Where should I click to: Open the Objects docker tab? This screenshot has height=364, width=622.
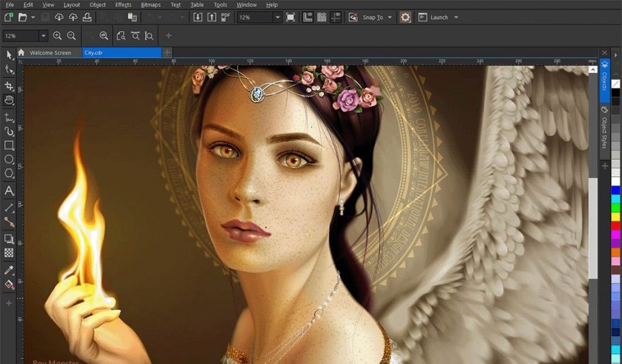click(604, 79)
